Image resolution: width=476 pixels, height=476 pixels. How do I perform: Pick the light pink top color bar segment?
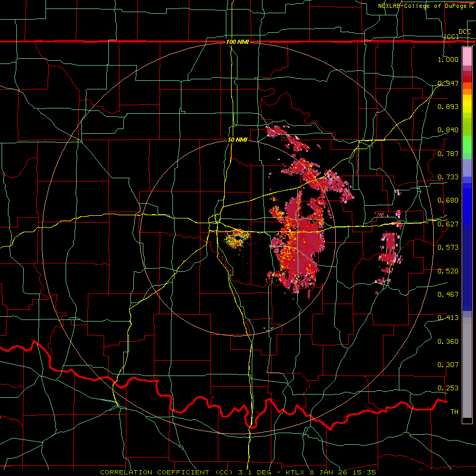[467, 57]
